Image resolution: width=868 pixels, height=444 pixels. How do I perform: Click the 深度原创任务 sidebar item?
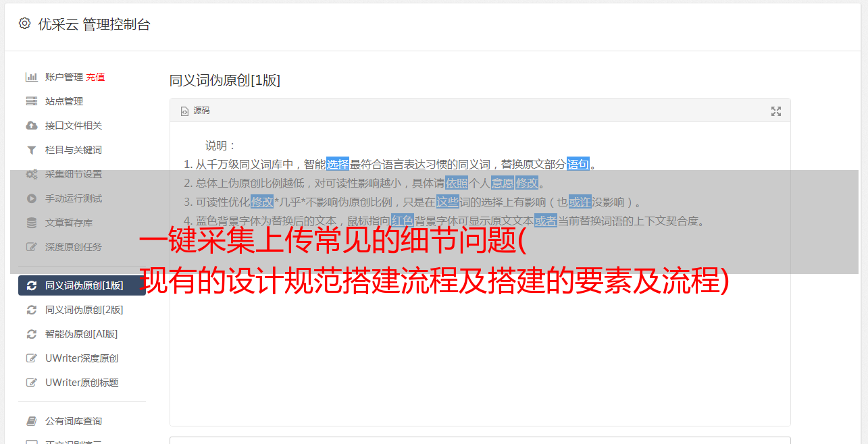click(x=82, y=247)
